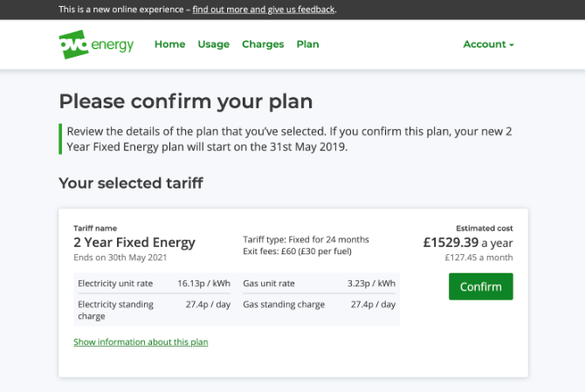Click the Please confirm your plan heading
The width and height of the screenshot is (585, 392).
tap(186, 102)
